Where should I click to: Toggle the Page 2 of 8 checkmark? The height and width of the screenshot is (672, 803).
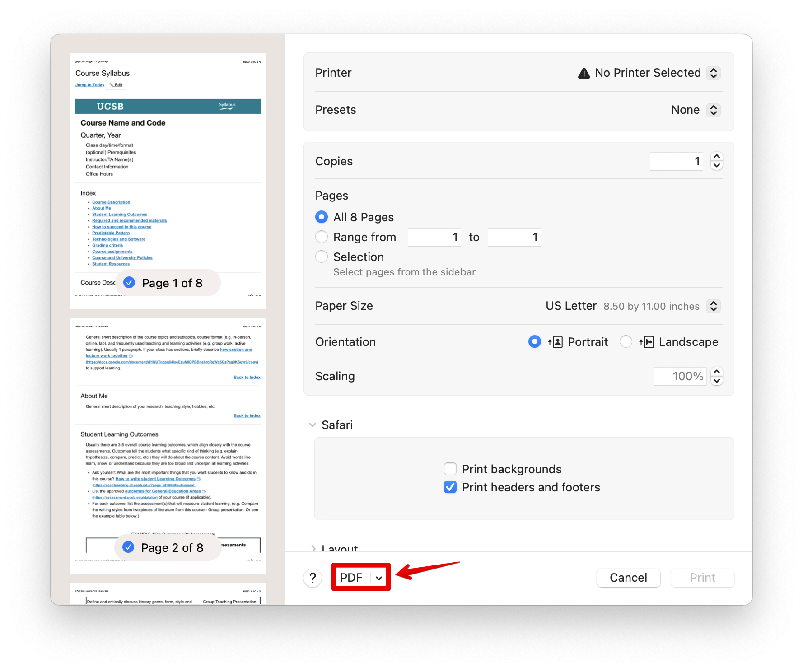[128, 547]
